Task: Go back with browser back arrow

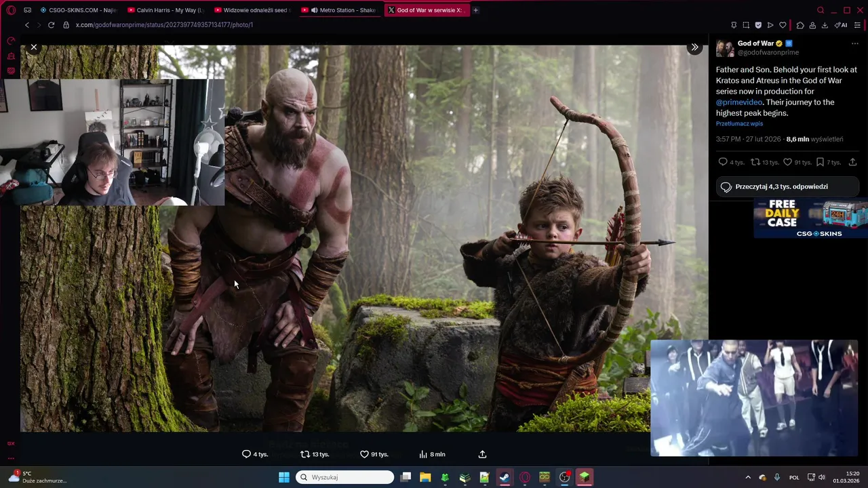Action: point(27,25)
